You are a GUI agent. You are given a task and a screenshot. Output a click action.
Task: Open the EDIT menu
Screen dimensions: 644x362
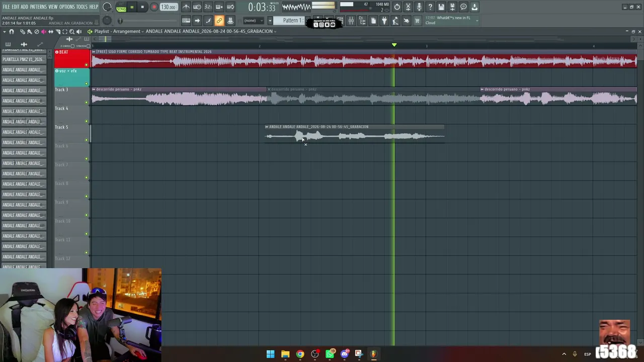click(15, 7)
